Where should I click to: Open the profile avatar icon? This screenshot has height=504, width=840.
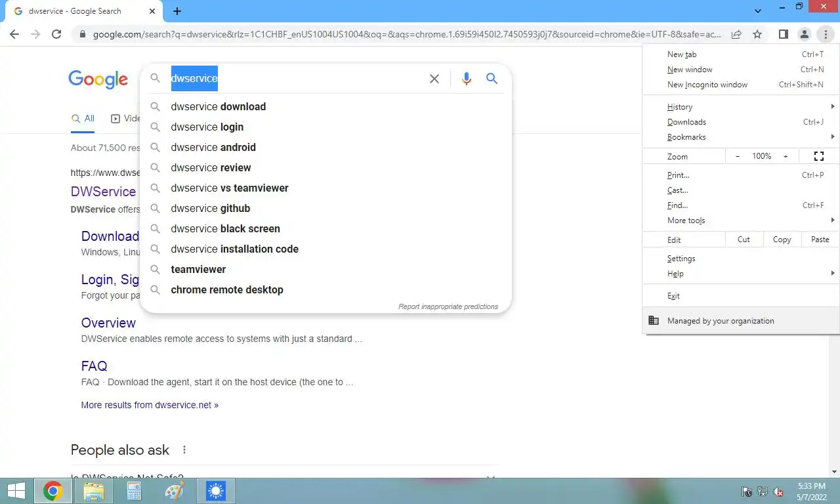(804, 34)
